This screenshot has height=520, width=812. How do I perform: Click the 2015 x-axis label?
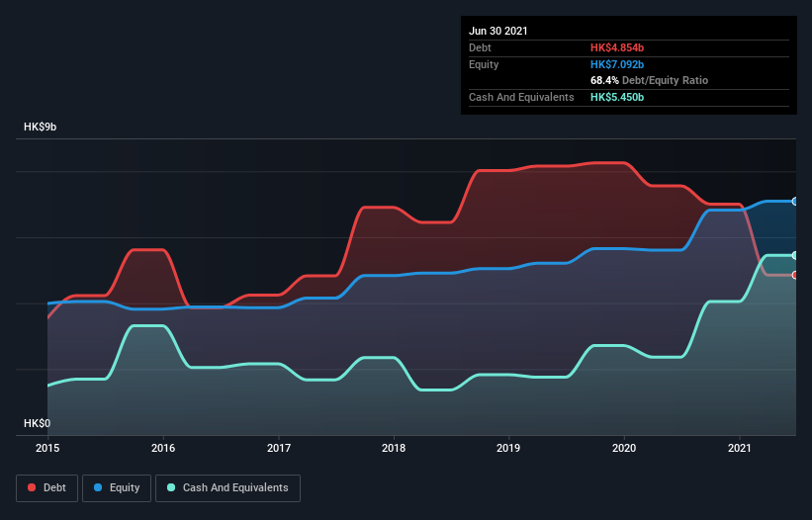[x=47, y=448]
